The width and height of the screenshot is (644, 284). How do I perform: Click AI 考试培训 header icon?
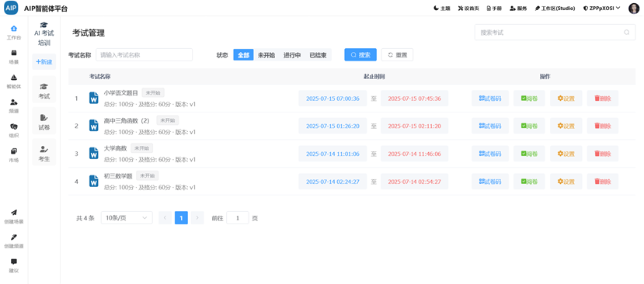44,25
